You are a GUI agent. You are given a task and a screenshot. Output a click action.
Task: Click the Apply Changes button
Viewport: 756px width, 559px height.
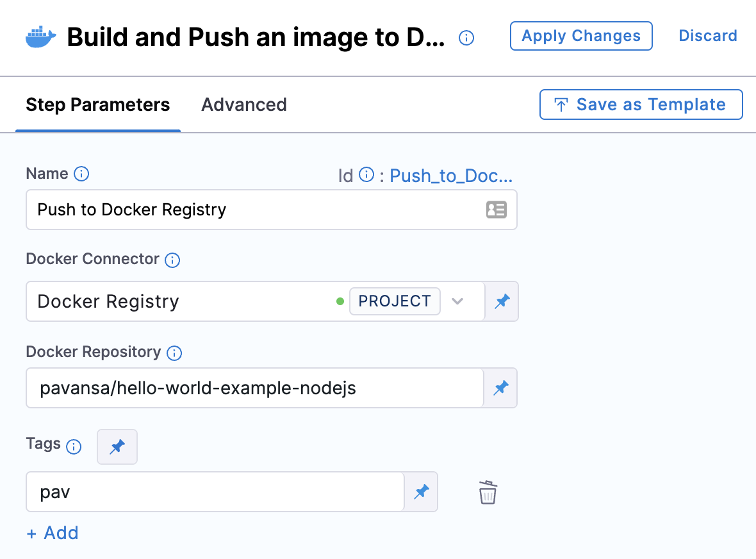(580, 36)
